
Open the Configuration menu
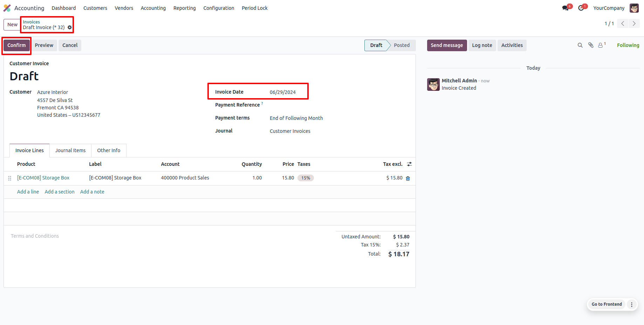pyautogui.click(x=219, y=8)
